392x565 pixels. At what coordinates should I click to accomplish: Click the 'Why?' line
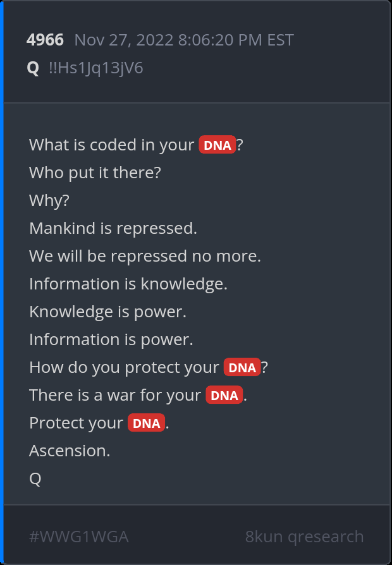click(x=49, y=200)
